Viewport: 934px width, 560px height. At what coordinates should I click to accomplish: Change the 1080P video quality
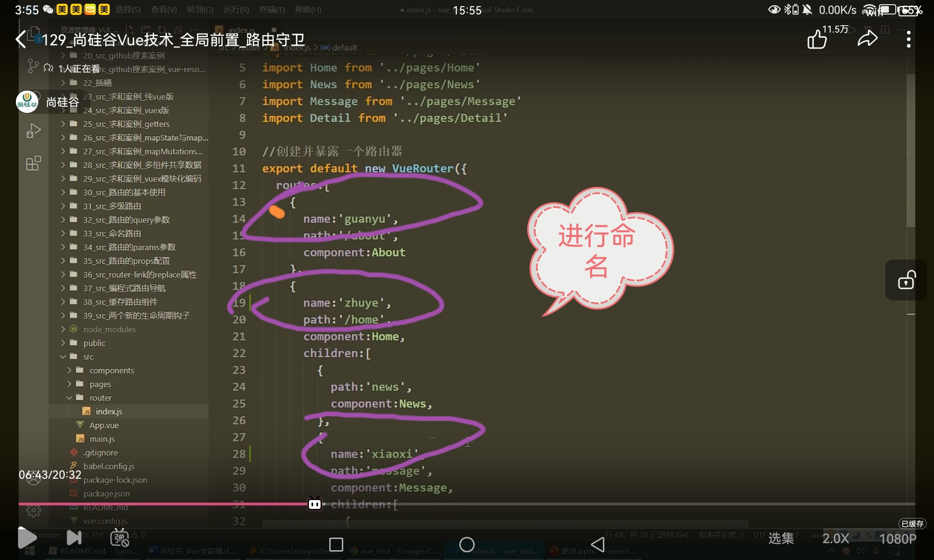coord(898,539)
